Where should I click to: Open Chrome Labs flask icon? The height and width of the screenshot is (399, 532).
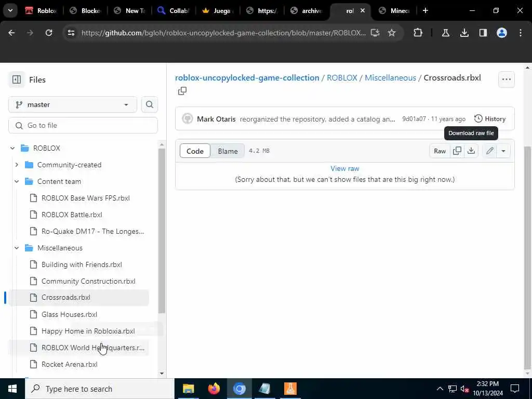point(445,33)
